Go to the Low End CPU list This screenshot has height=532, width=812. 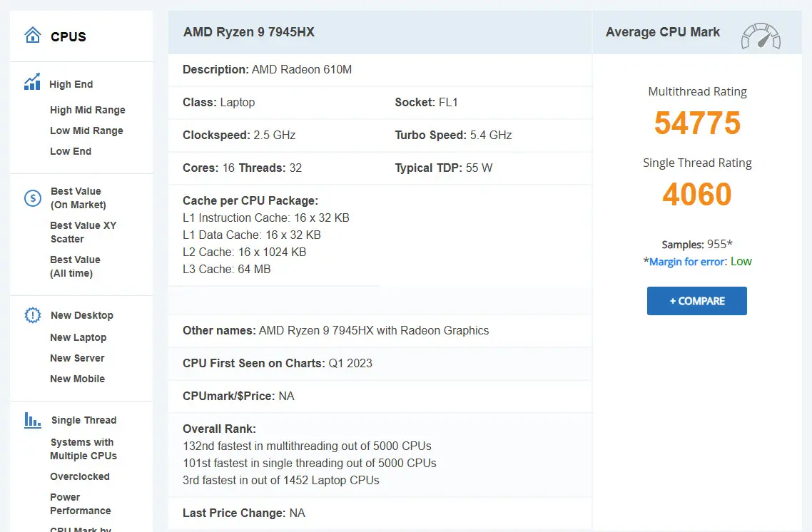coord(71,151)
